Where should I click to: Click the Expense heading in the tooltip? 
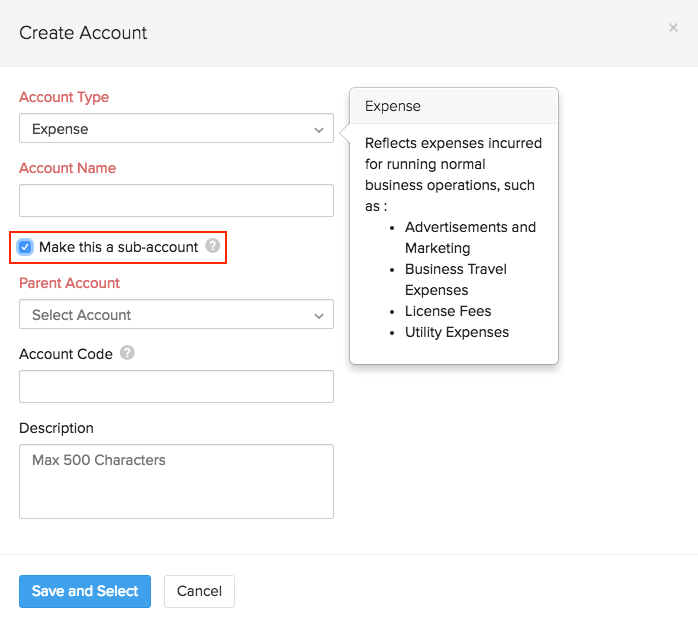pyautogui.click(x=393, y=106)
